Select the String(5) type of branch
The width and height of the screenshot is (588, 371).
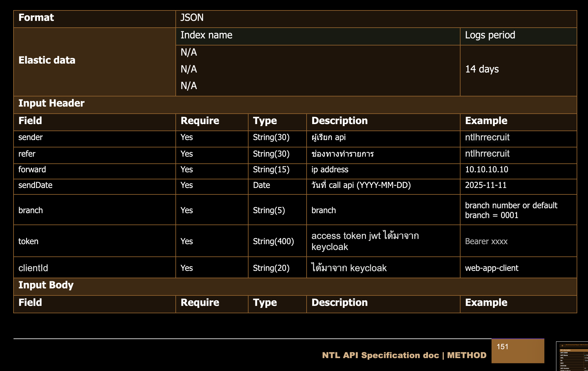269,210
